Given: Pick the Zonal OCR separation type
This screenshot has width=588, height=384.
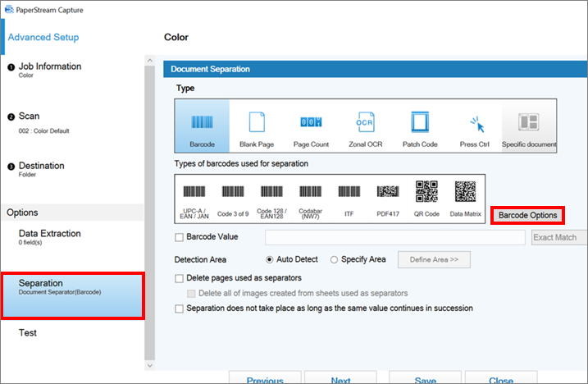Looking at the screenshot, I should 366,126.
